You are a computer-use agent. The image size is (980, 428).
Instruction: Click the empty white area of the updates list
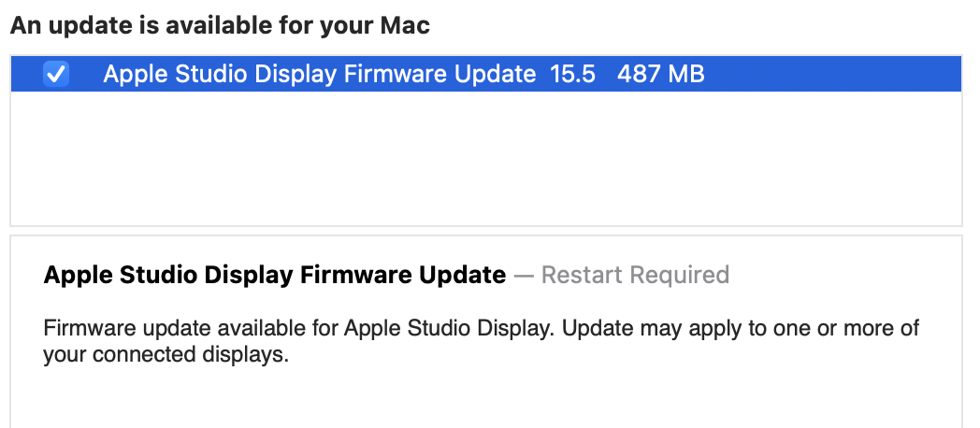pyautogui.click(x=485, y=159)
